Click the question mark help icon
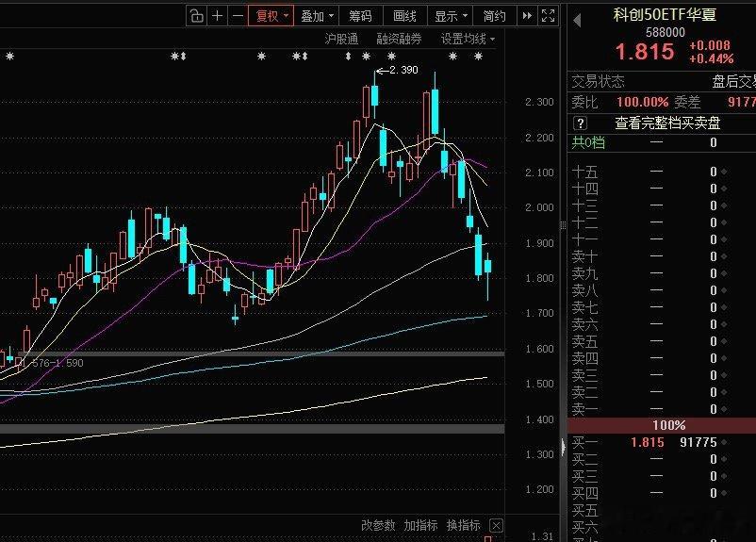This screenshot has width=756, height=542. pos(580,123)
